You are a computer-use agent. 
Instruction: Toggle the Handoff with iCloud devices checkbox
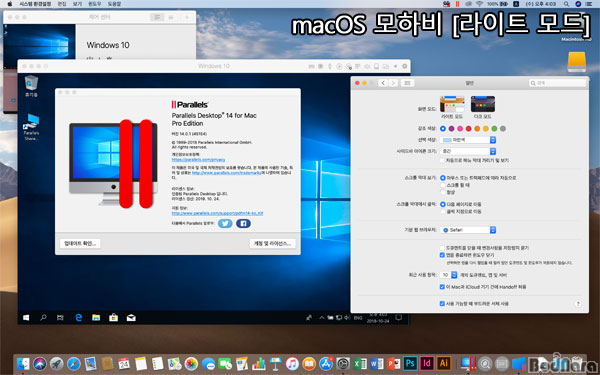pos(442,287)
